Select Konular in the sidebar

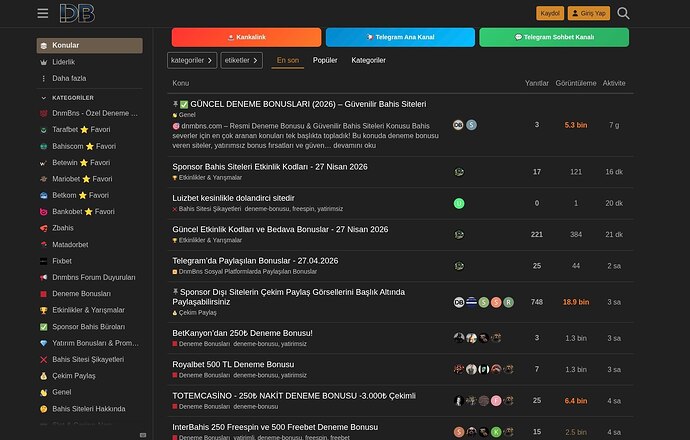pos(89,45)
